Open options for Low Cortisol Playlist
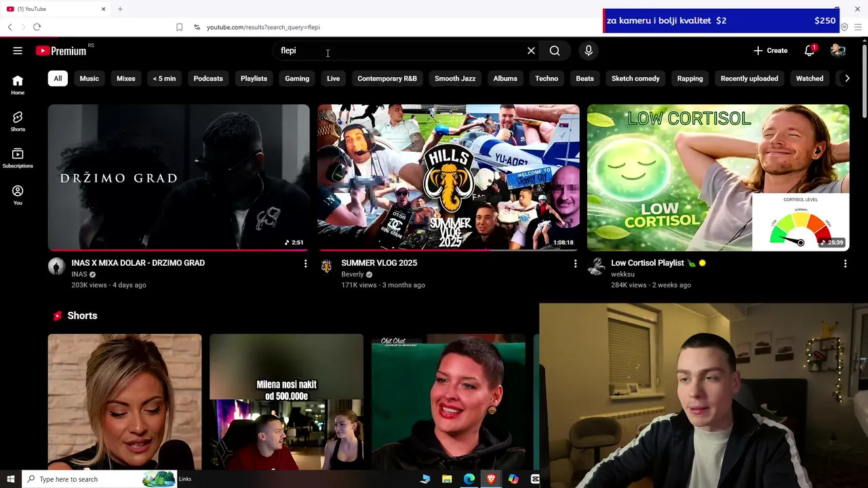The height and width of the screenshot is (488, 868). pyautogui.click(x=845, y=264)
